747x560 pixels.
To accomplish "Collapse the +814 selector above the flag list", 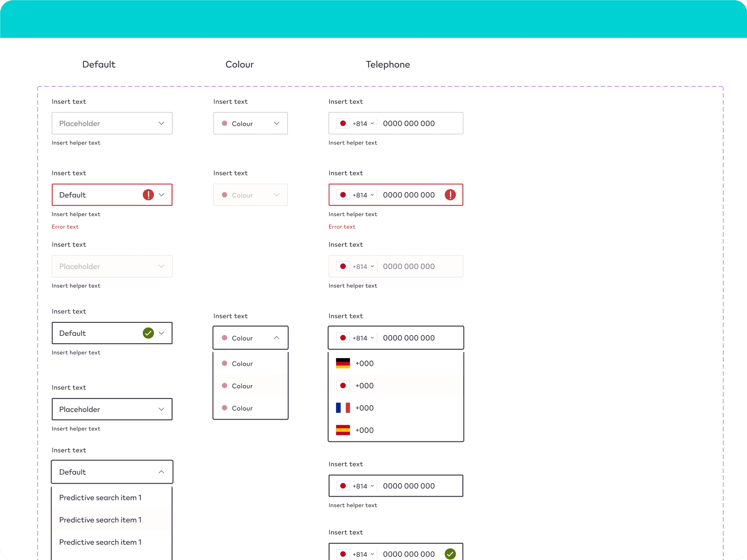I will coord(363,338).
